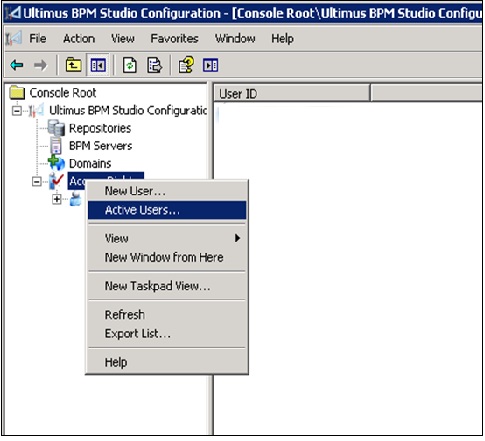
Task: Select New Taskpad View...
Action: pos(167,286)
